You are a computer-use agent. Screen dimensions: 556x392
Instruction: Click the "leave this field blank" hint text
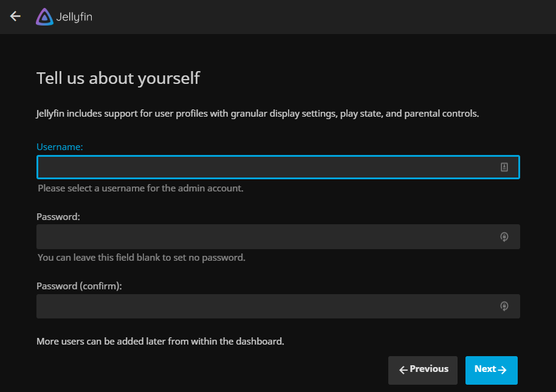142,258
